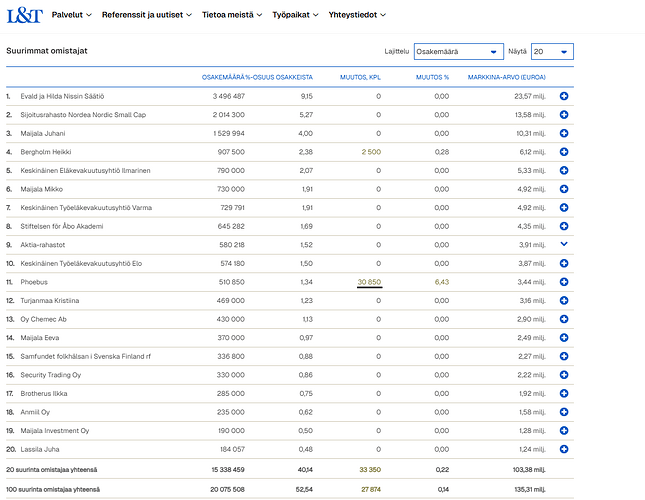Click Maijala Juhani share count 1 529 994

(x=229, y=133)
